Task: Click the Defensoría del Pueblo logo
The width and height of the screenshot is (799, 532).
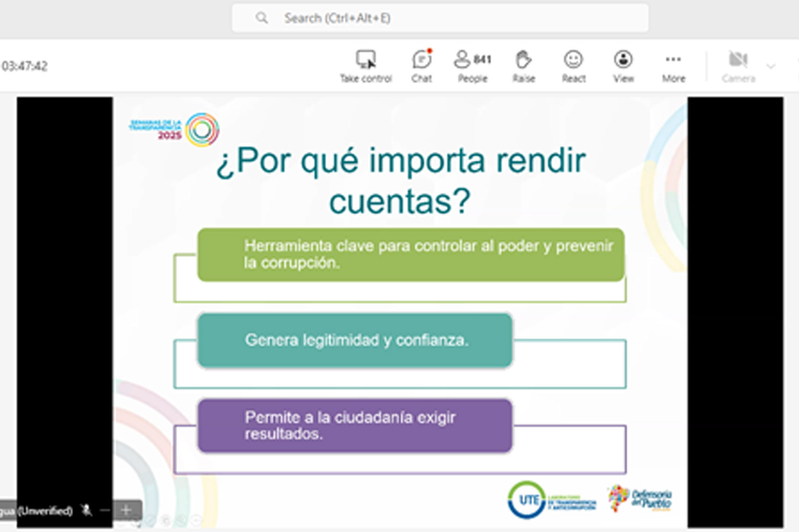Action: tap(640, 499)
